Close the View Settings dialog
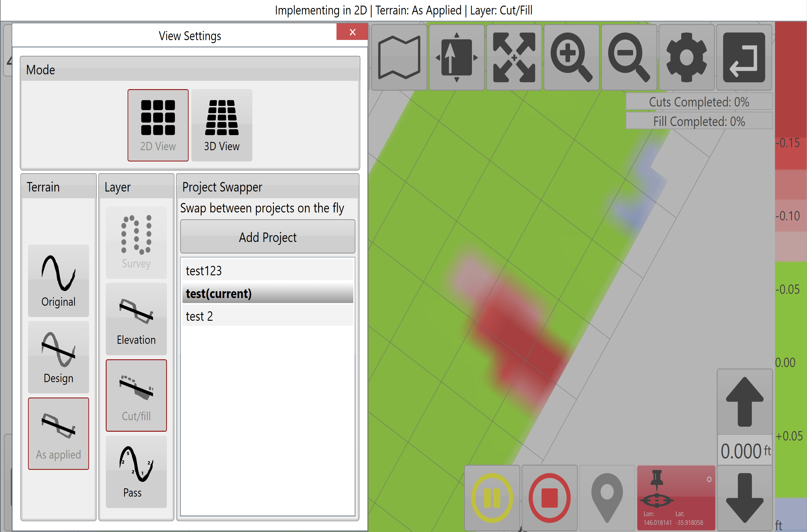The width and height of the screenshot is (807, 532). click(352, 32)
